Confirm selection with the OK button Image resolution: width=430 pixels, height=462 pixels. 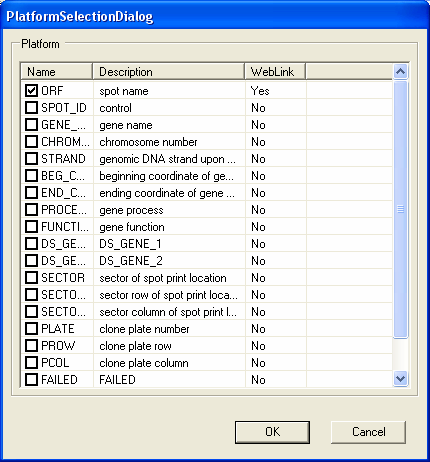pyautogui.click(x=272, y=432)
